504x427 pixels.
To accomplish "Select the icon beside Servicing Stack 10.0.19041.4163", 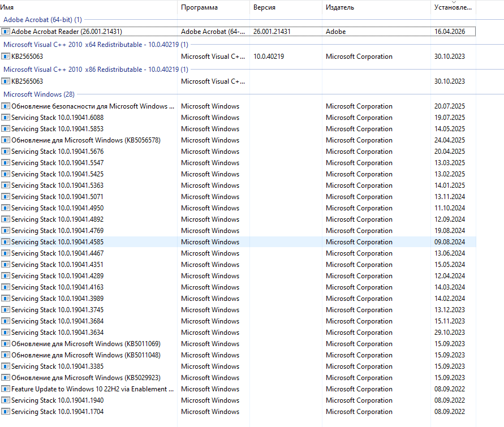I will tap(6, 287).
